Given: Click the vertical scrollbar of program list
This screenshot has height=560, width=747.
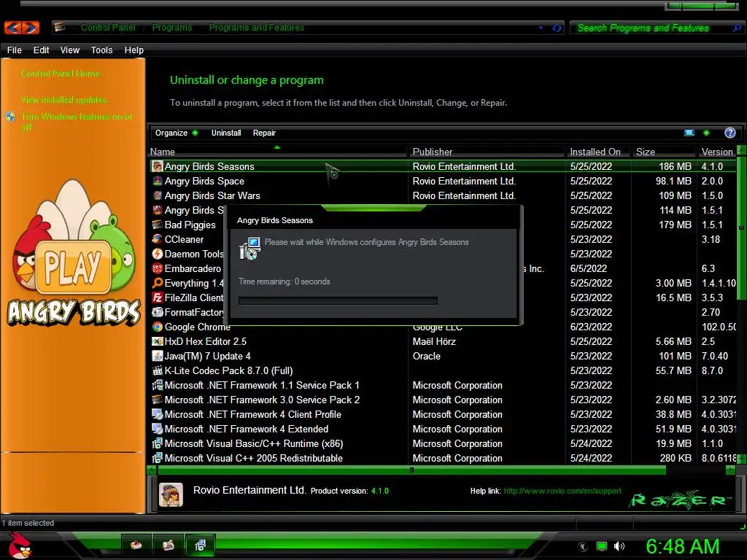Looking at the screenshot, I should [741, 227].
